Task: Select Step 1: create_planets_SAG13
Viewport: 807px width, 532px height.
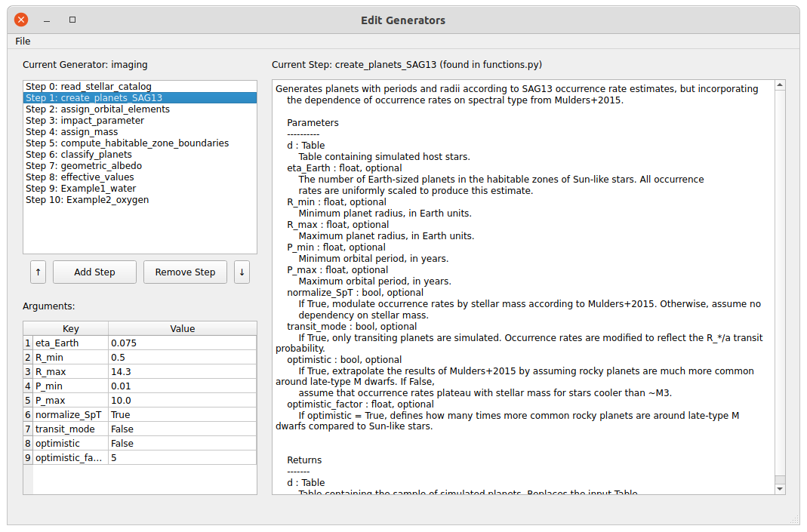Action: pyautogui.click(x=140, y=98)
